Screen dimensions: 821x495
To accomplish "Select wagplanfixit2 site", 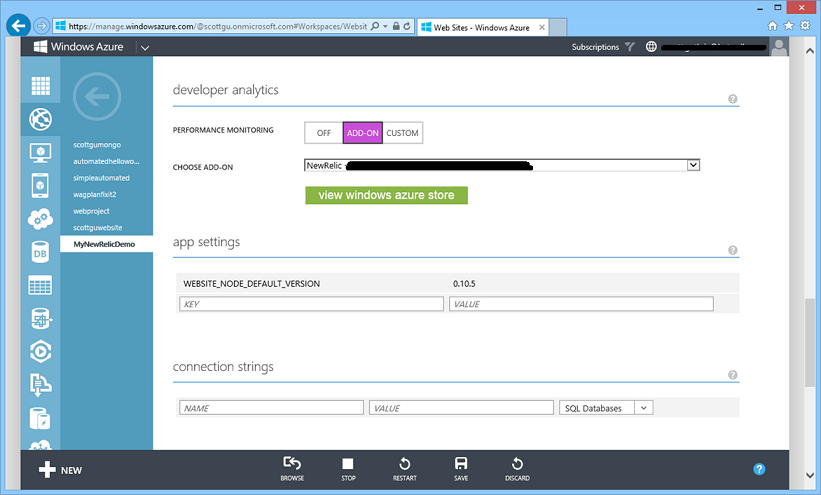I will tap(95, 194).
